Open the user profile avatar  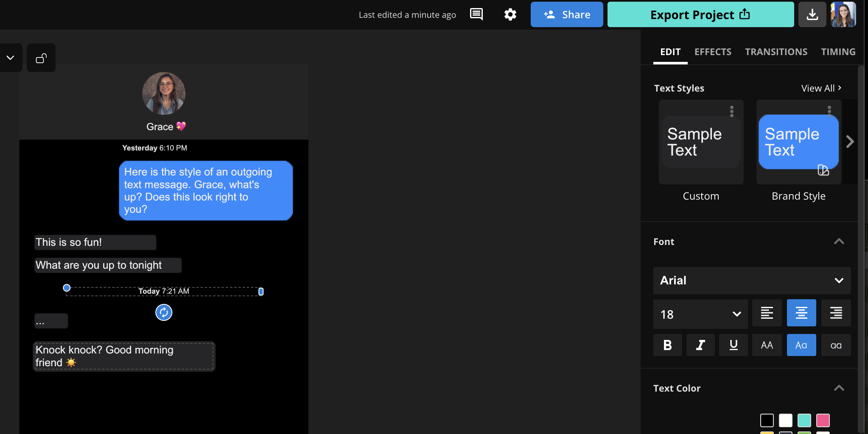tap(843, 14)
